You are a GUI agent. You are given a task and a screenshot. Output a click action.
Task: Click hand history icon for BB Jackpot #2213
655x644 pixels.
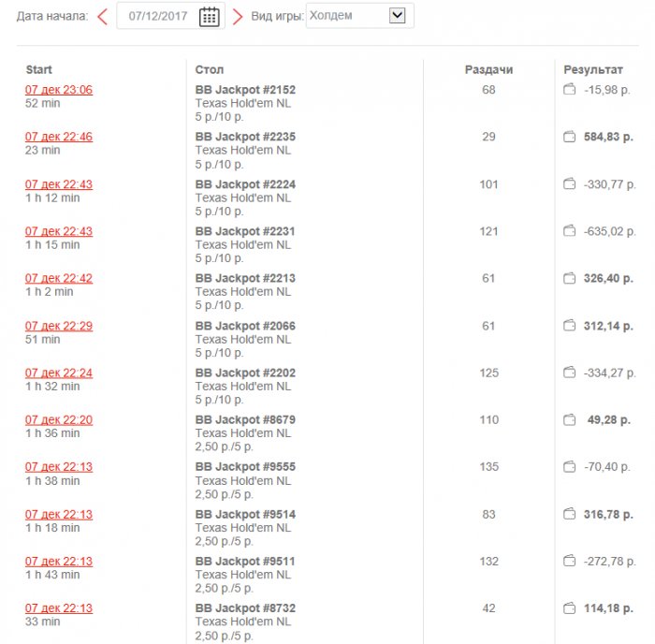pyautogui.click(x=569, y=278)
